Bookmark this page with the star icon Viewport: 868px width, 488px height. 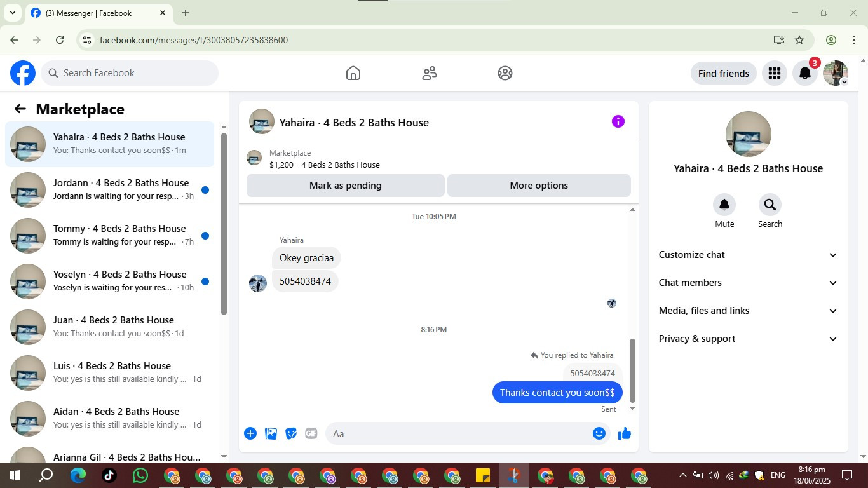coord(799,40)
